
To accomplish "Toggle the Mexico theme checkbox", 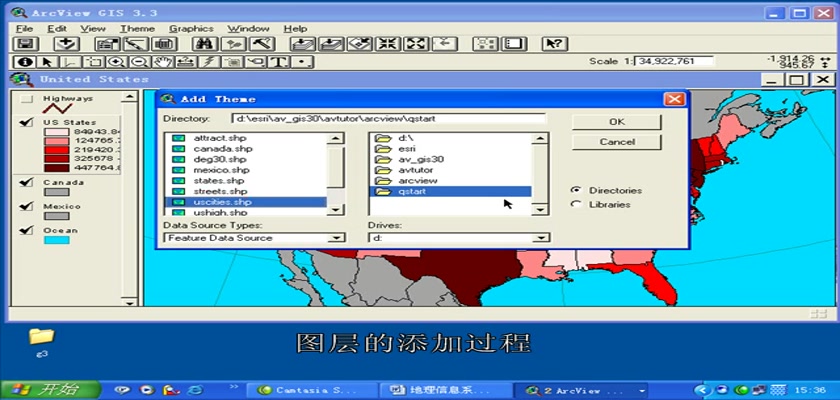I will click(x=26, y=207).
